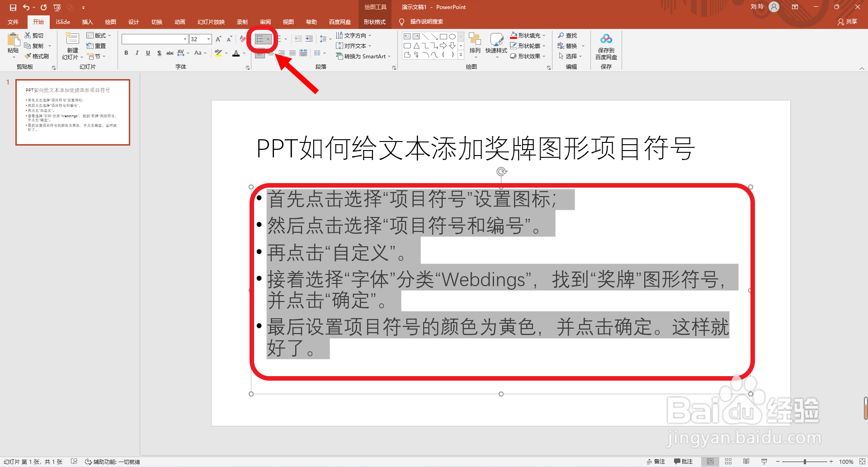Screen dimensions: 868x467
Task: Open line spacing dropdown
Action: tap(325, 39)
